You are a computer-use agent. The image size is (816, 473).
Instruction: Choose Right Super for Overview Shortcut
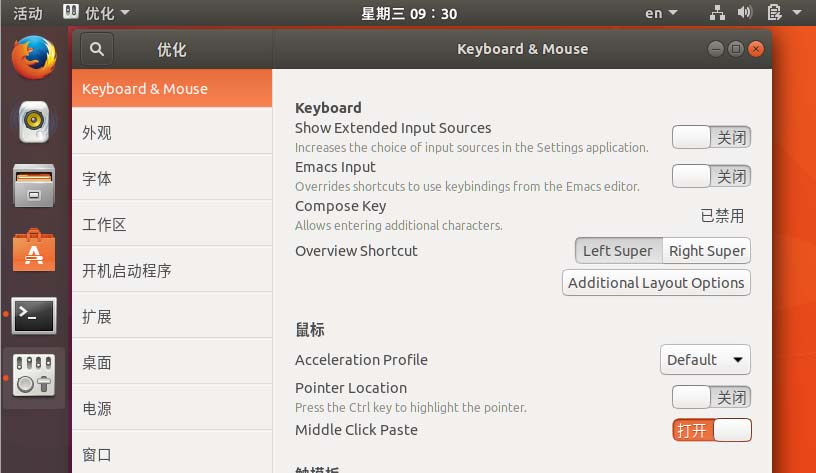tap(707, 251)
